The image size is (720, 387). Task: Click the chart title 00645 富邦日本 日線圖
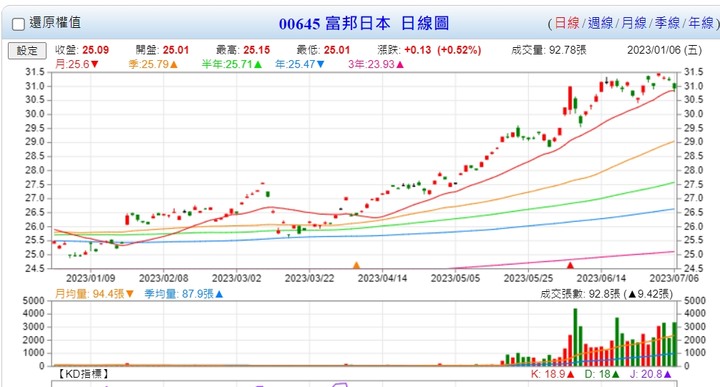pos(364,23)
